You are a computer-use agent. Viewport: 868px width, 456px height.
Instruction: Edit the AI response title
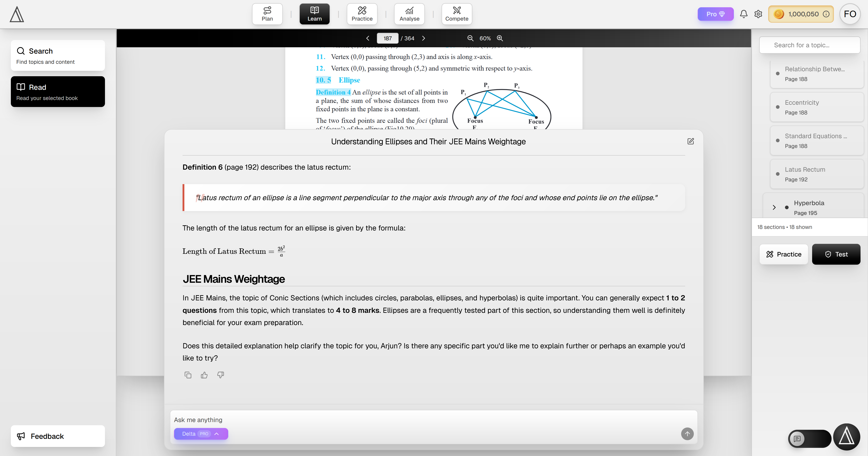point(691,142)
